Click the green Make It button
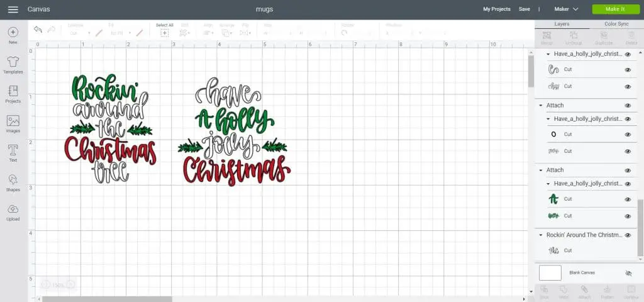Image resolution: width=644 pixels, height=302 pixels. tap(615, 9)
